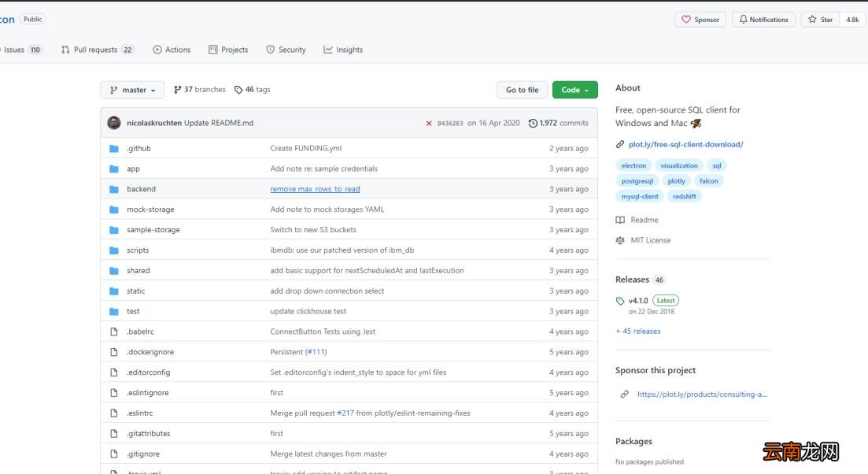
Task: Click the .dockerignore file icon
Action: coord(114,352)
